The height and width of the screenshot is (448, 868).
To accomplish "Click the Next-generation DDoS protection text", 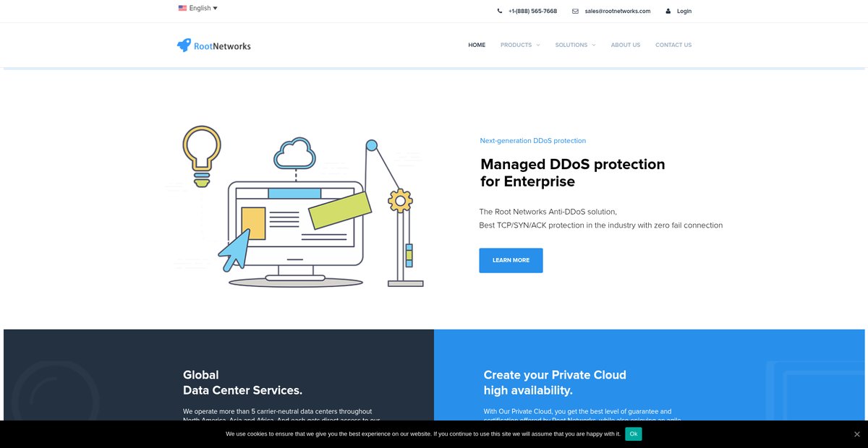I will (533, 140).
